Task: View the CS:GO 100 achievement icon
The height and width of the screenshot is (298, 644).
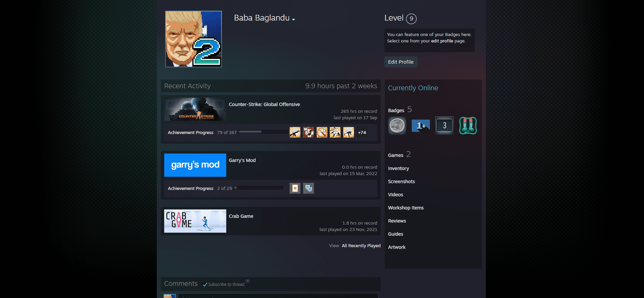Action: [x=349, y=132]
